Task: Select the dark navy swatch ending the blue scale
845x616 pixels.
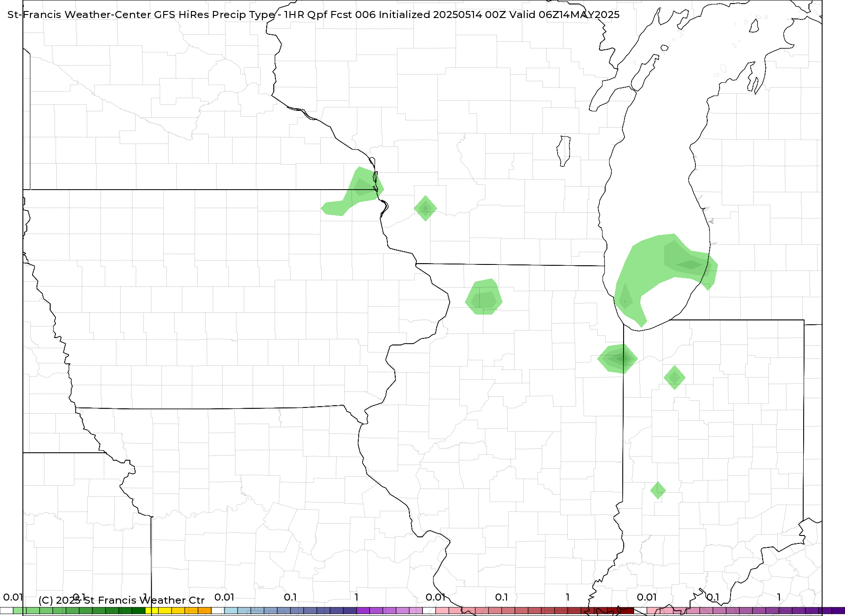Action: tap(350, 611)
